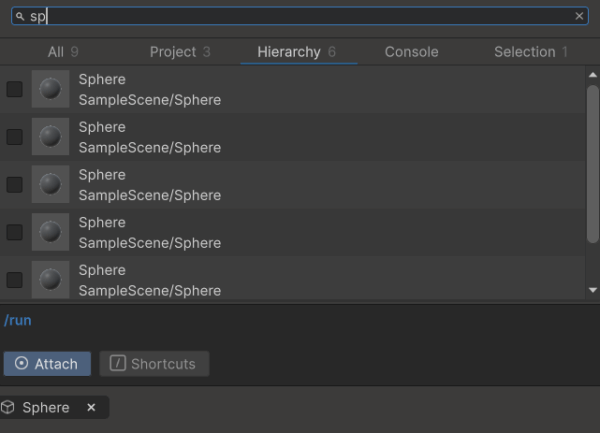Clear the search text with the X icon
This screenshot has height=433, width=600.
(579, 16)
